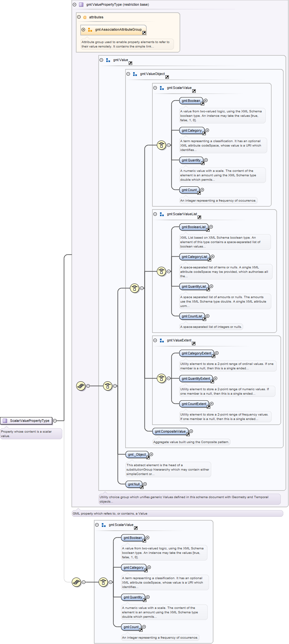The width and height of the screenshot is (289, 644).
Task: Click the gml:ScalarValueList group icon
Action: point(162,214)
